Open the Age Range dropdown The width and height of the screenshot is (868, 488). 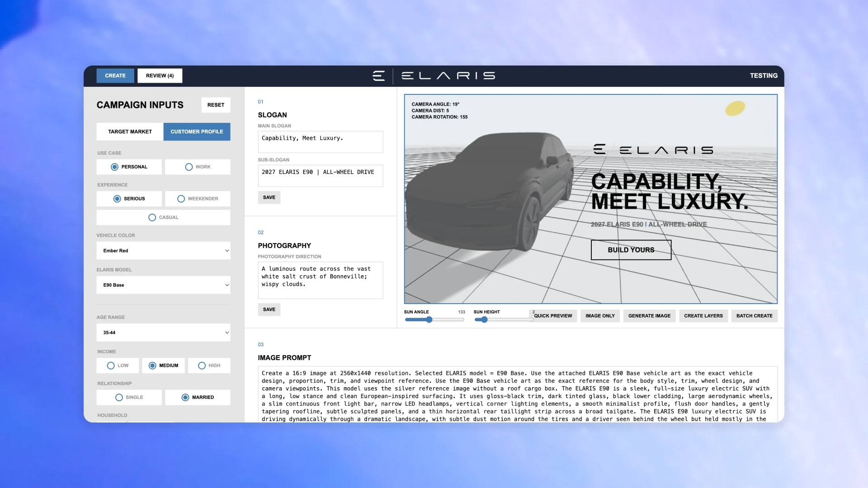coord(163,333)
